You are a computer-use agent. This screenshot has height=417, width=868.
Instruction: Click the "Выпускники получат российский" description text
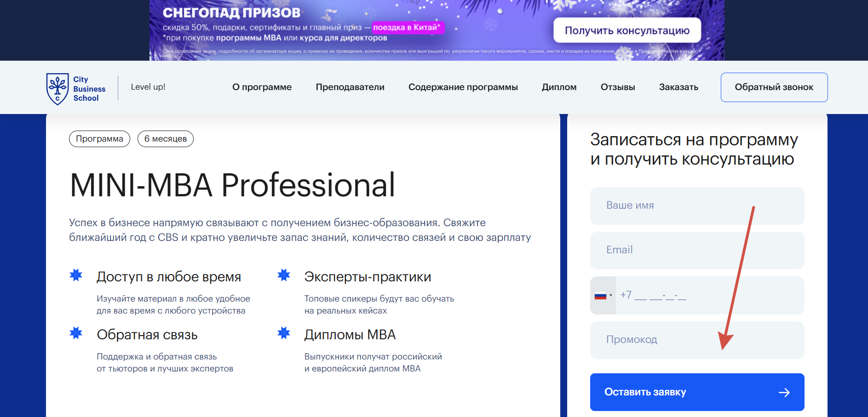point(373,357)
